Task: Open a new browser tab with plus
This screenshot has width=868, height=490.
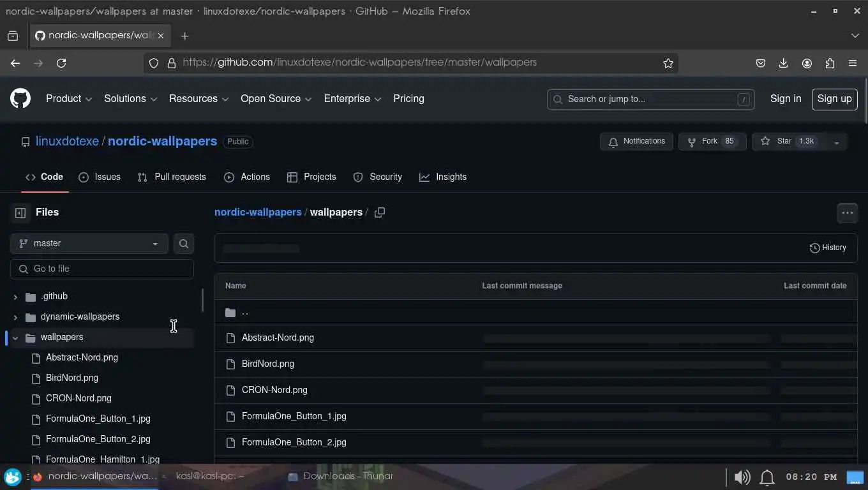Action: tap(184, 36)
